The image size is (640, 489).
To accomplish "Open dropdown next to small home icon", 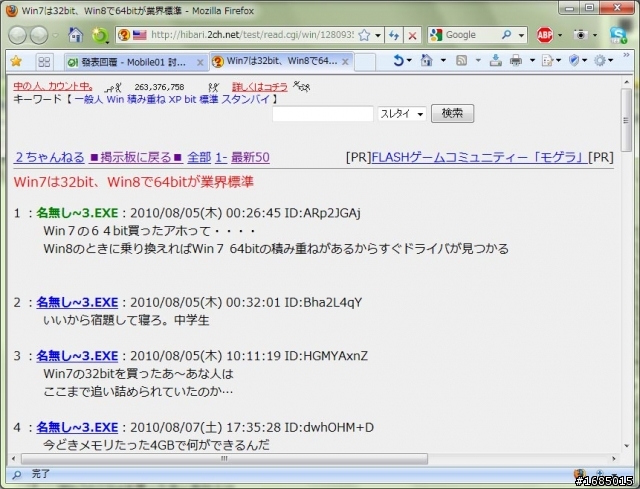I will tap(443, 61).
